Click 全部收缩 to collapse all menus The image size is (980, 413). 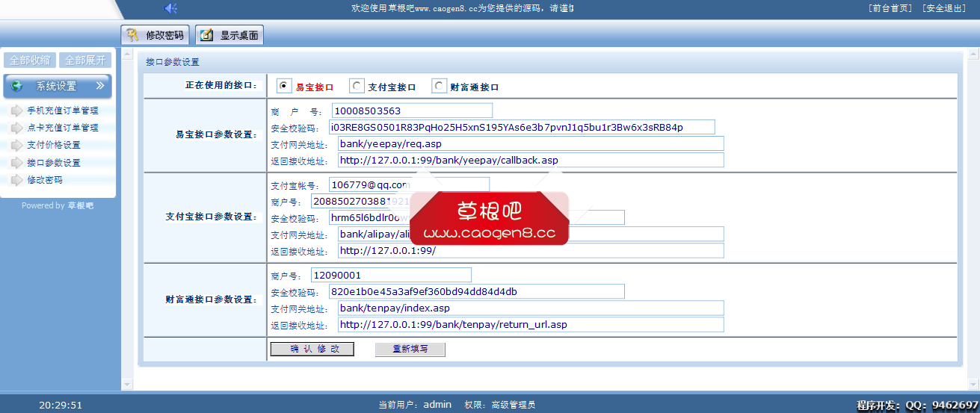pos(30,60)
